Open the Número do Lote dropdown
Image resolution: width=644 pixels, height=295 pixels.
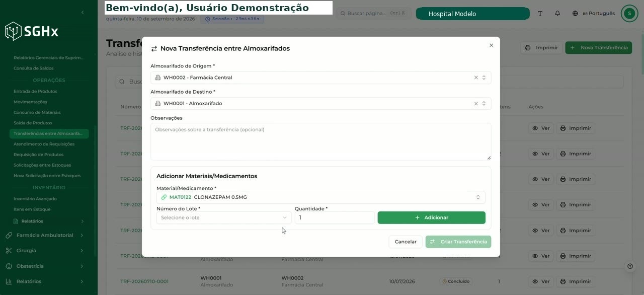223,217
